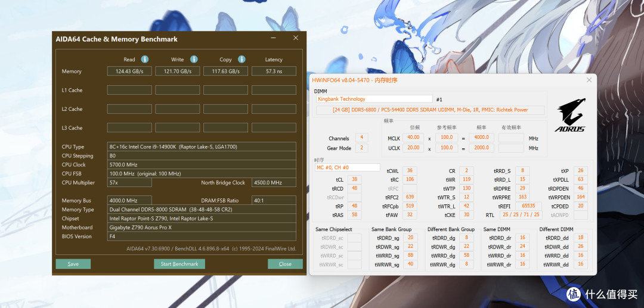Click the tWTR_L value 42
The image size is (644, 308).
[466, 206]
